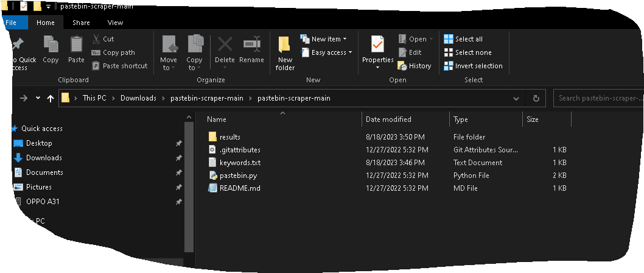
Task: Open Documents in the navigation pane
Action: [x=44, y=172]
